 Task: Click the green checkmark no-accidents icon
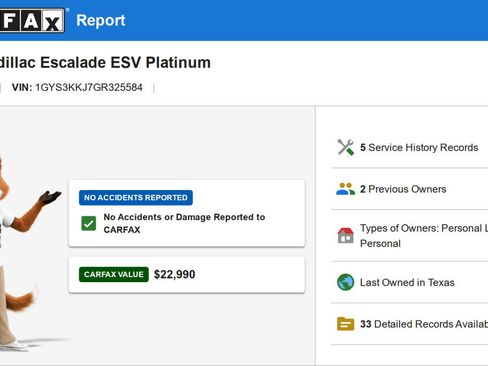coord(89,223)
